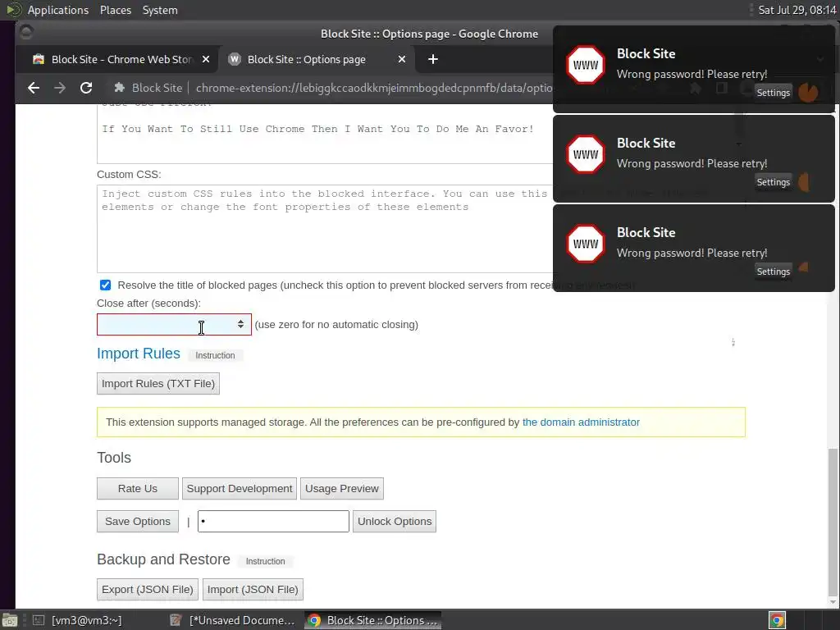
Task: Open the Places menu
Action: 115,10
